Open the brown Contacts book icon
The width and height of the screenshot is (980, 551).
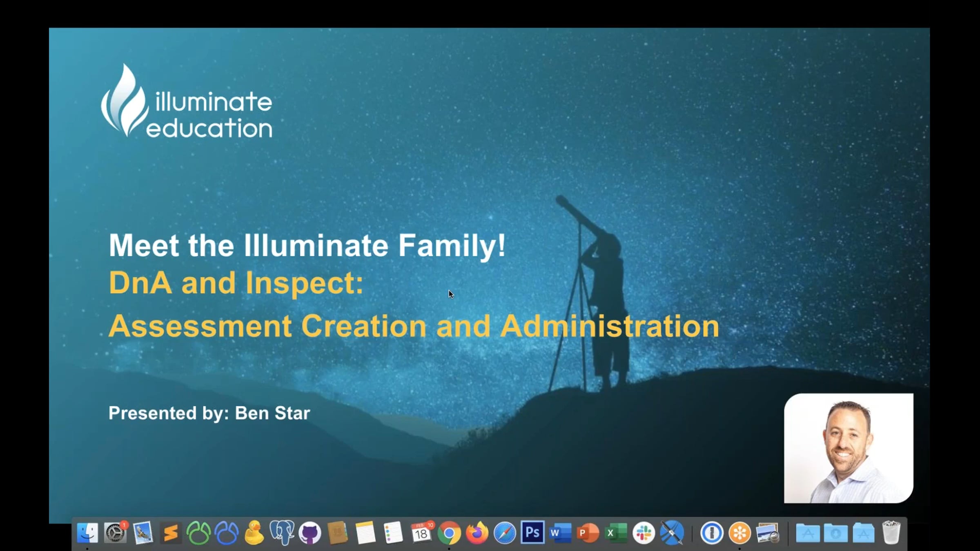[x=338, y=533]
